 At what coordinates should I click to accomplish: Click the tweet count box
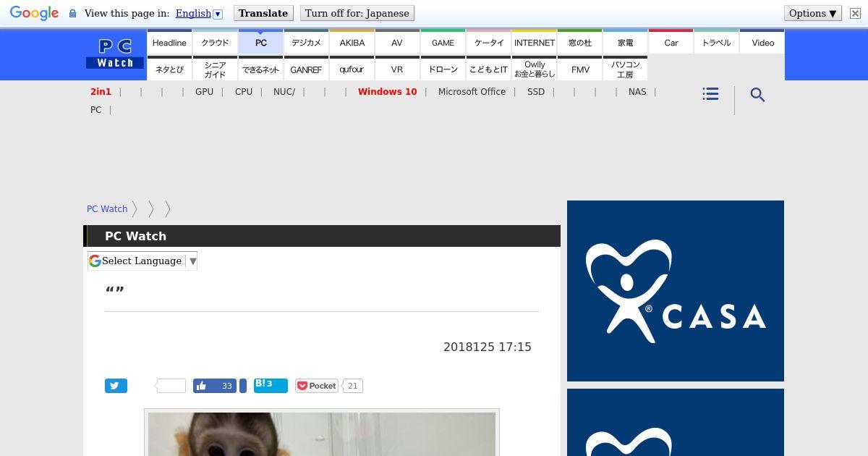pyautogui.click(x=171, y=386)
